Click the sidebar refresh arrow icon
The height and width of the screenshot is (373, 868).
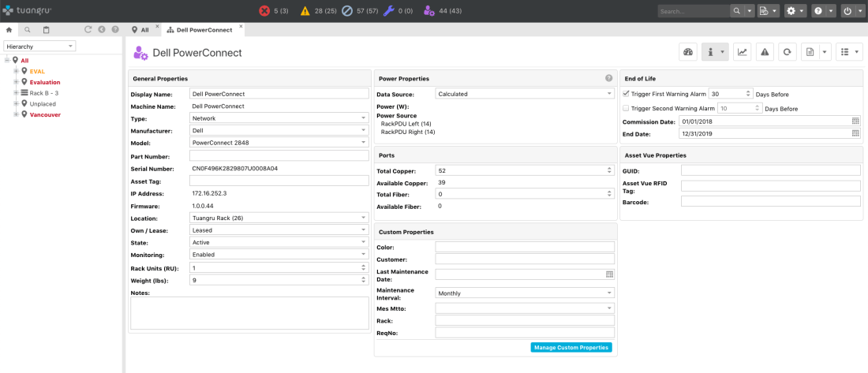point(88,30)
